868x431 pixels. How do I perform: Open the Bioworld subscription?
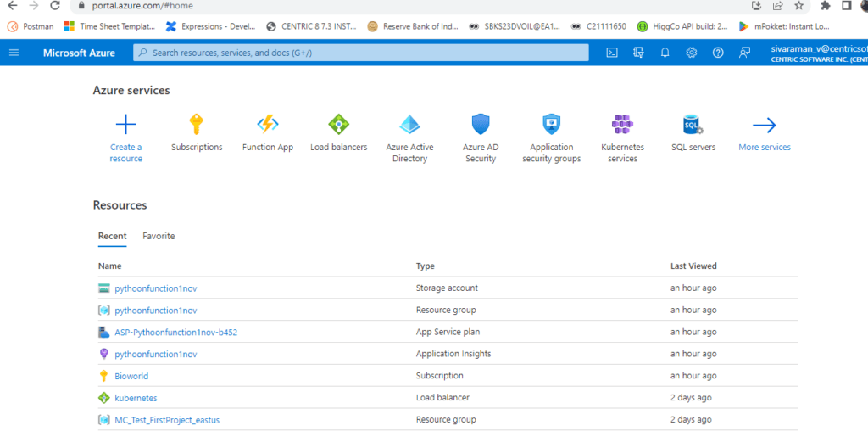(x=131, y=376)
